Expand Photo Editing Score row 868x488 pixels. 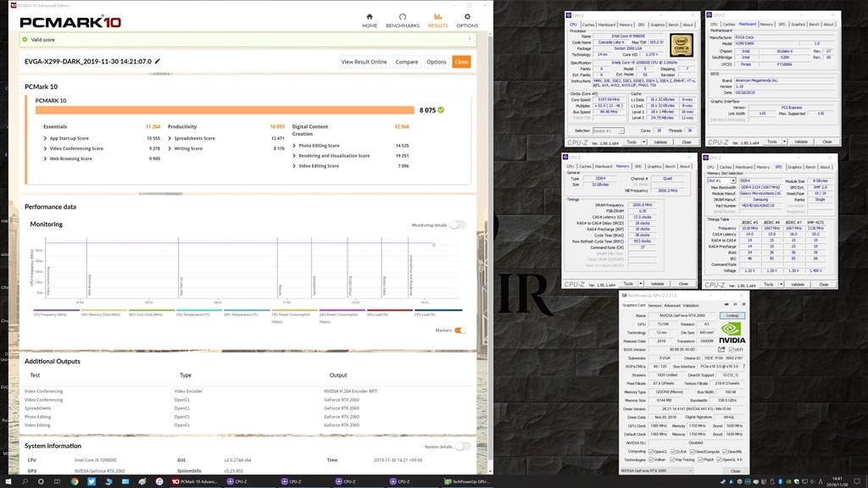tap(294, 146)
